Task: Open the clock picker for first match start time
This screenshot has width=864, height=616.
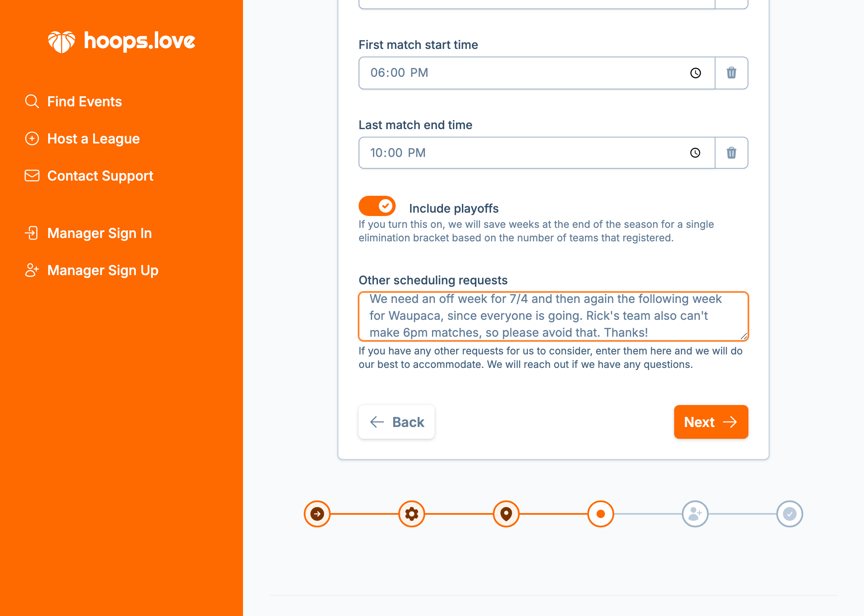Action: pos(695,73)
